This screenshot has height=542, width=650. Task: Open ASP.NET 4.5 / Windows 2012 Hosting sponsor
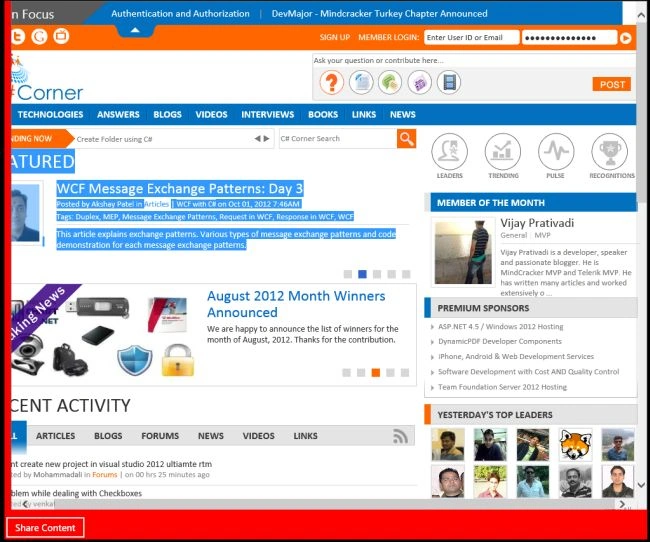501,327
